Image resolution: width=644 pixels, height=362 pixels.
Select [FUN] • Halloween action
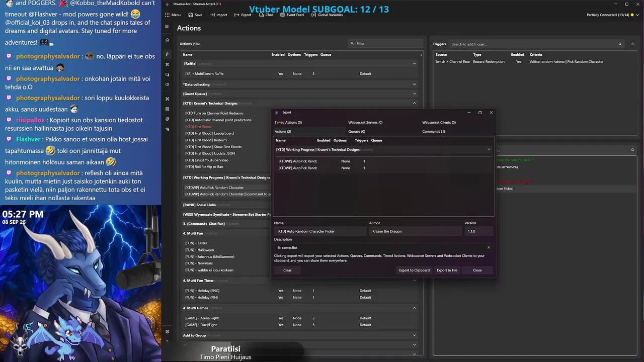(200, 250)
